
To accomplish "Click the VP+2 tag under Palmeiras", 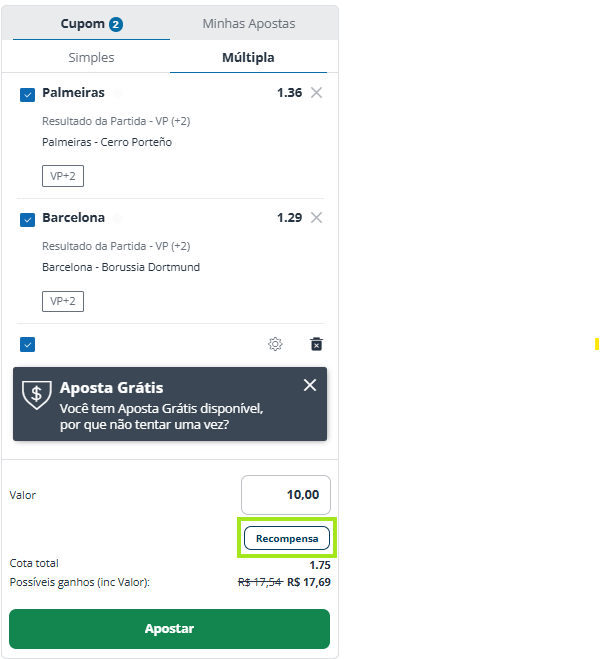I will click(x=63, y=176).
